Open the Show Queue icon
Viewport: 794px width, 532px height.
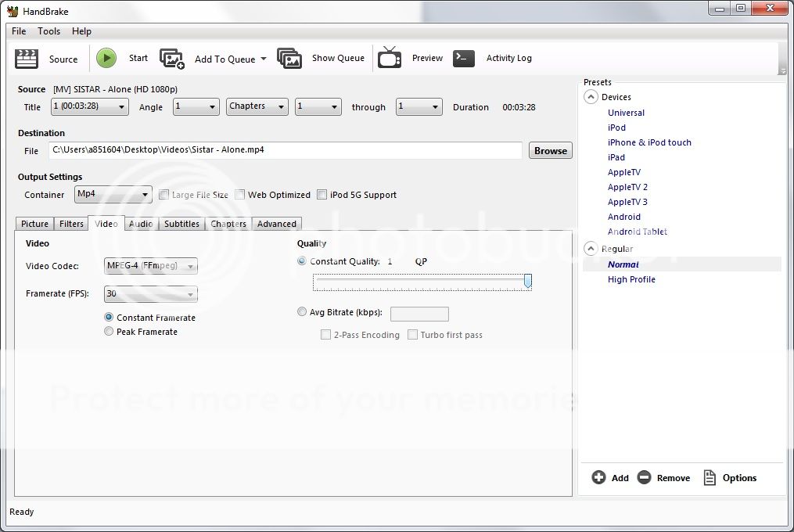(289, 59)
